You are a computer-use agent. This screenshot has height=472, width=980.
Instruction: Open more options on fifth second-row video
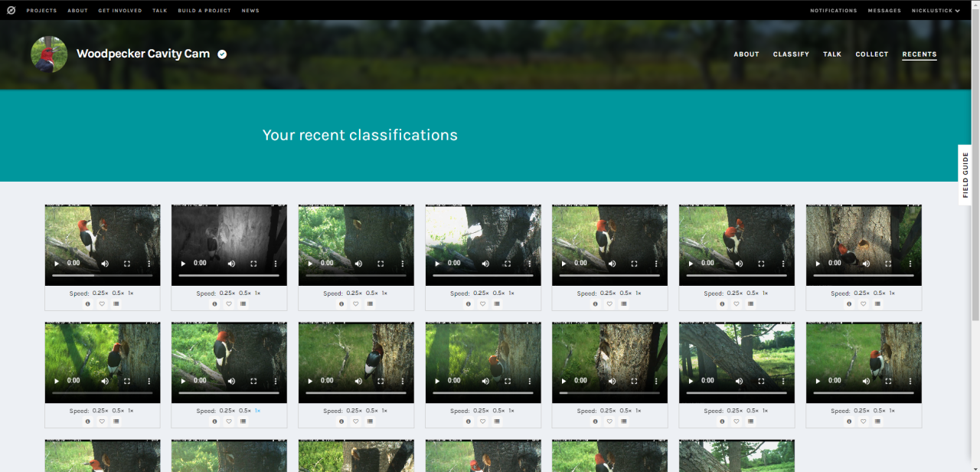coord(657,380)
